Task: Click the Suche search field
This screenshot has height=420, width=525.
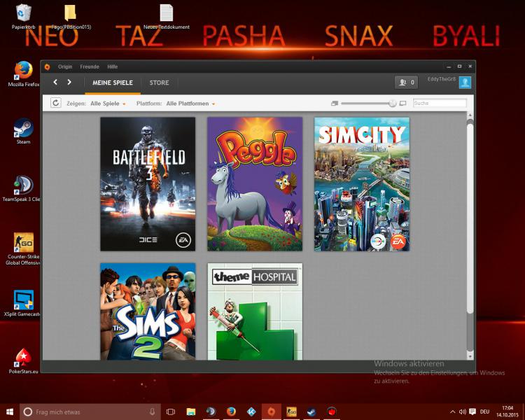Action: coord(439,104)
